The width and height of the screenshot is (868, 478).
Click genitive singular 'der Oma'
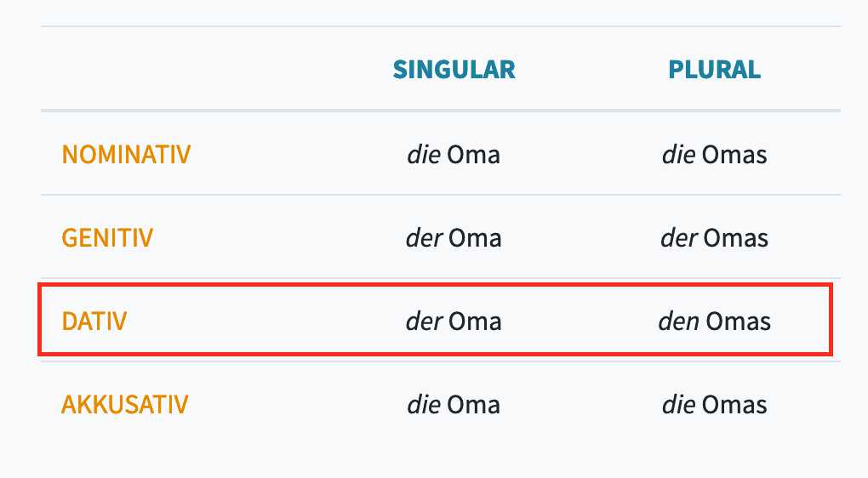coord(454,238)
